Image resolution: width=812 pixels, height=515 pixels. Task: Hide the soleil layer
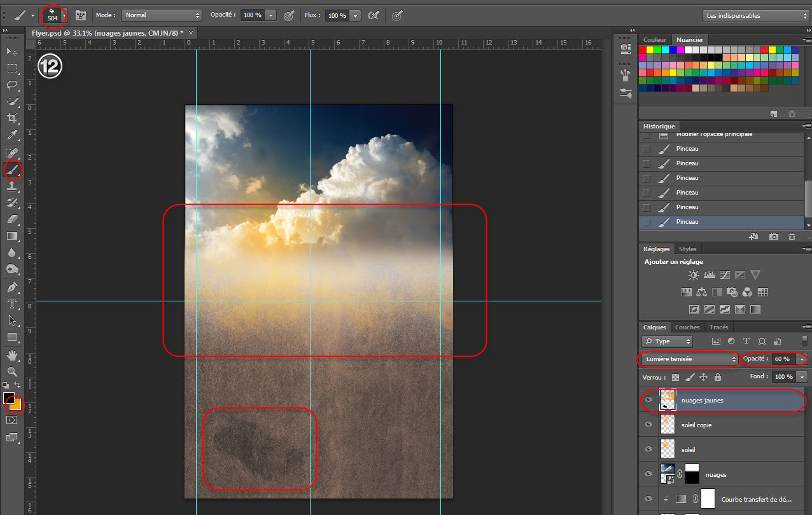pyautogui.click(x=648, y=450)
